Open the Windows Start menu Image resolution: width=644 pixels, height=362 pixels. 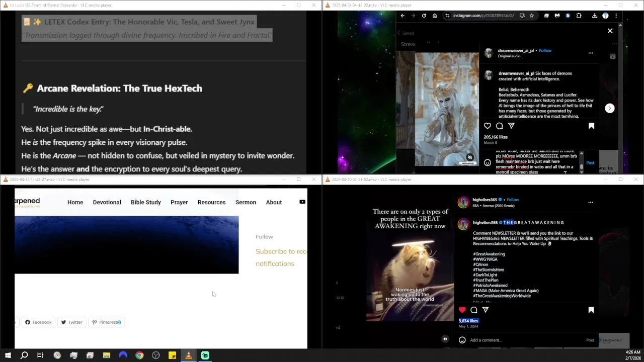pyautogui.click(x=8, y=355)
